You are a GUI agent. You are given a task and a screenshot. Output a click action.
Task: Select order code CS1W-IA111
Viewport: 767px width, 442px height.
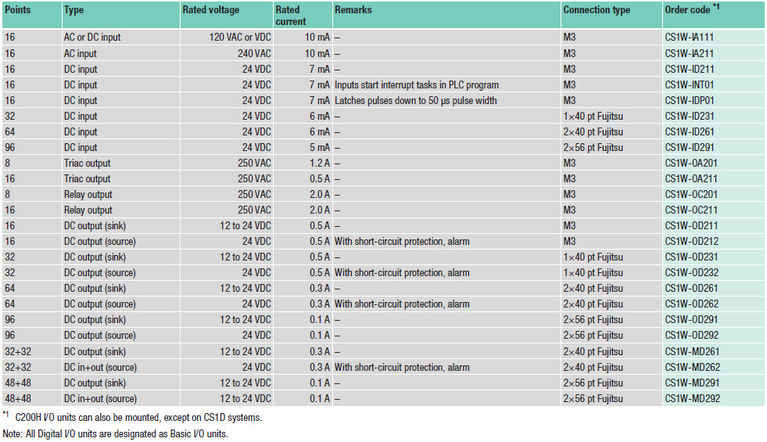689,36
